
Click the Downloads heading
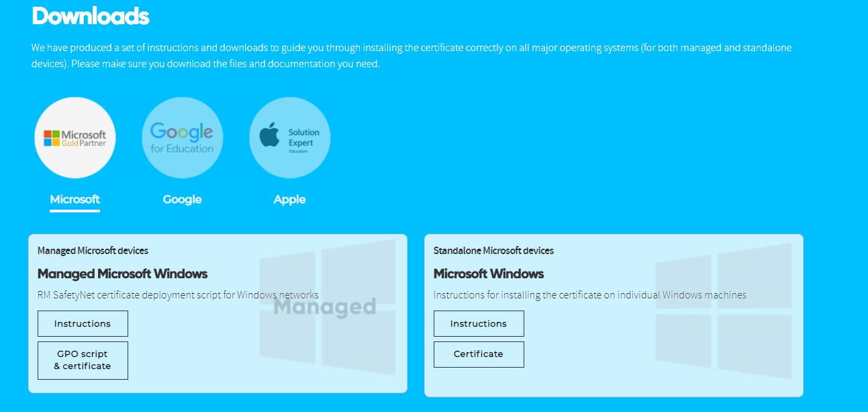(90, 15)
